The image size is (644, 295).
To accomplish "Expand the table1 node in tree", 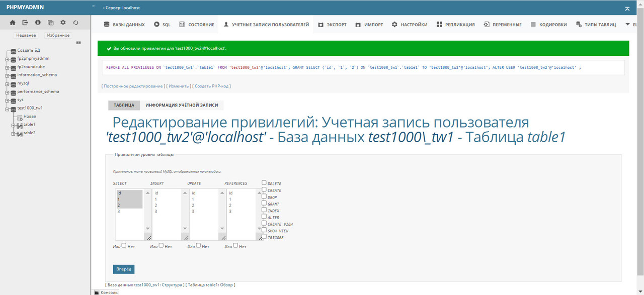I will (x=14, y=125).
